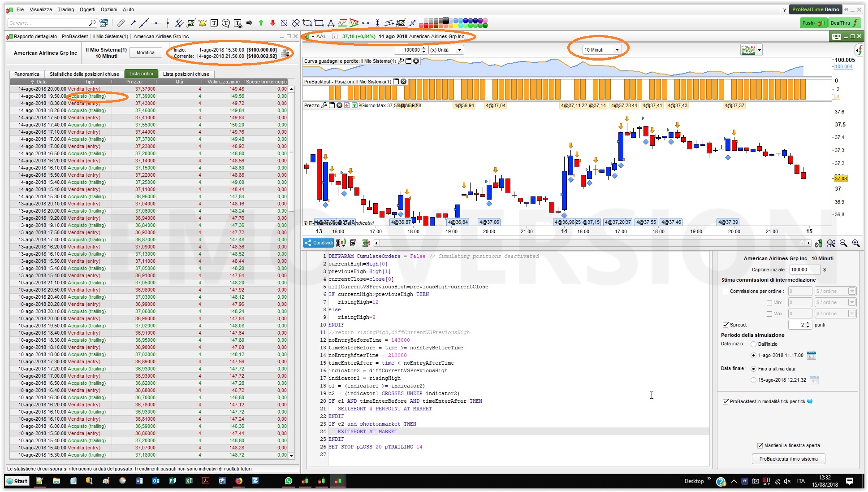This screenshot has width=868, height=492.
Task: Open the Unità dropdown
Action: click(459, 50)
